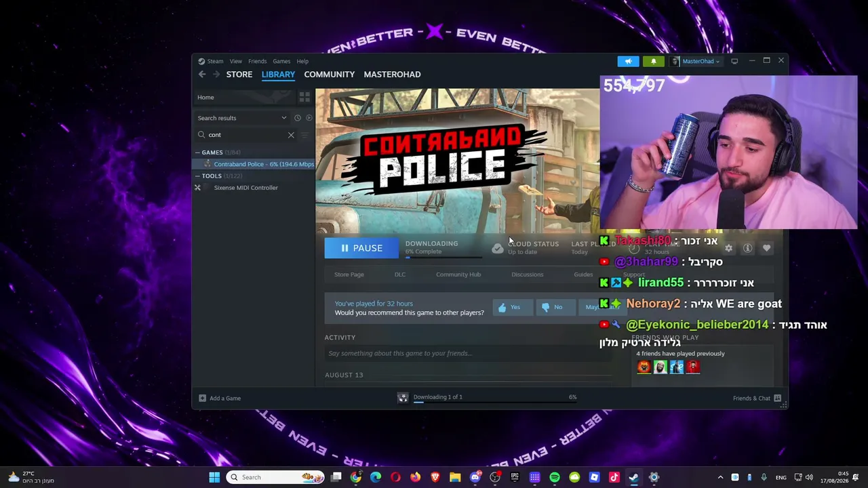Open File Explorer from the taskbar
This screenshot has height=488, width=868.
pos(455,477)
